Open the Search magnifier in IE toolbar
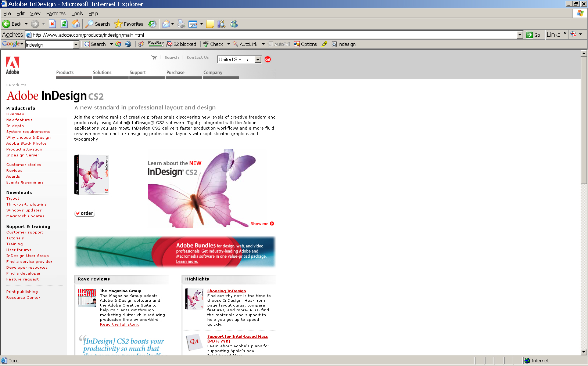588x366 pixels. [97, 24]
